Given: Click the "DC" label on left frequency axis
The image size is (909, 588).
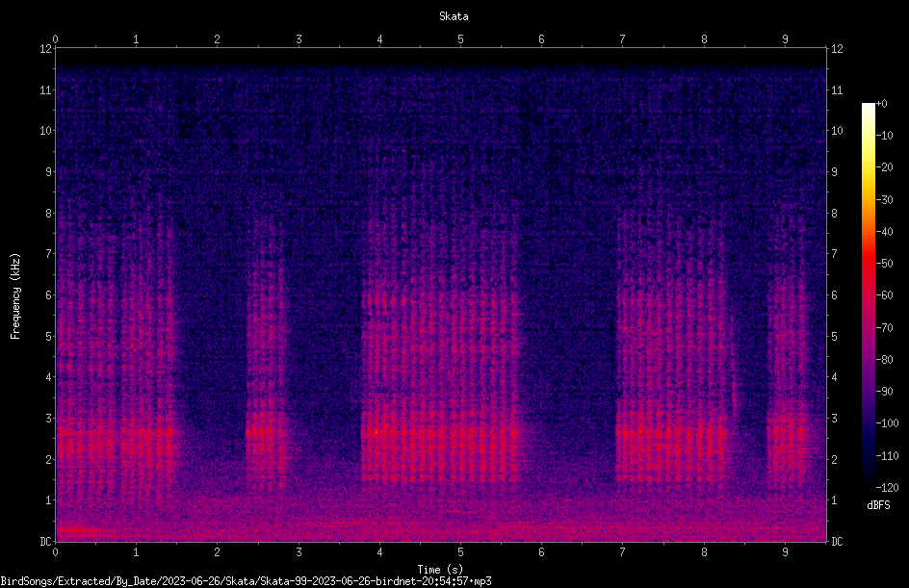Looking at the screenshot, I should pos(45,542).
